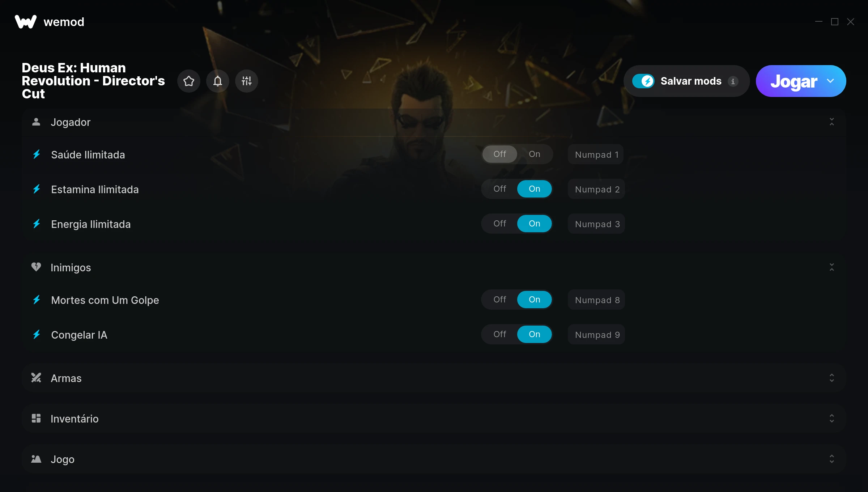Click lightning icon beside Saúde Ilimitada
Image resolution: width=868 pixels, height=492 pixels.
(37, 154)
